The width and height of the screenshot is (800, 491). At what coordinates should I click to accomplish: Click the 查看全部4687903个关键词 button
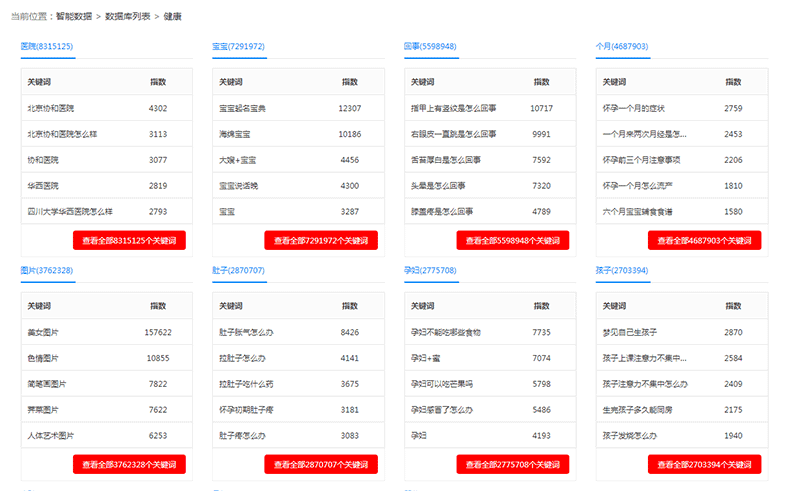[704, 240]
